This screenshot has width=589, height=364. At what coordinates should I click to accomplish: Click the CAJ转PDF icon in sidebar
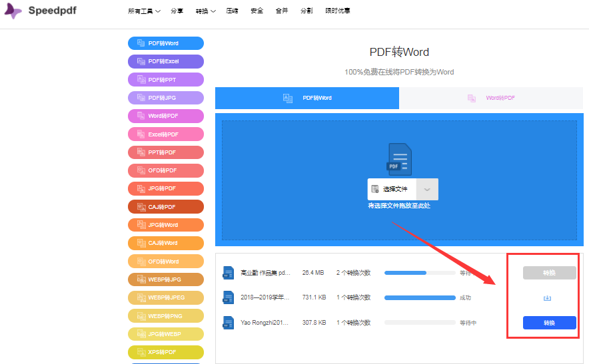click(141, 207)
